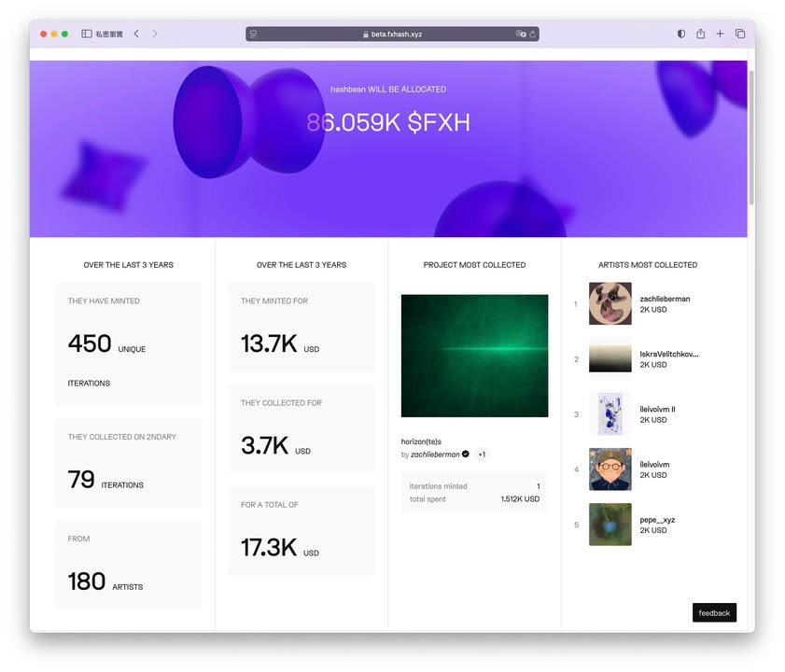Open a new tab with plus icon
The image size is (785, 672).
[720, 34]
